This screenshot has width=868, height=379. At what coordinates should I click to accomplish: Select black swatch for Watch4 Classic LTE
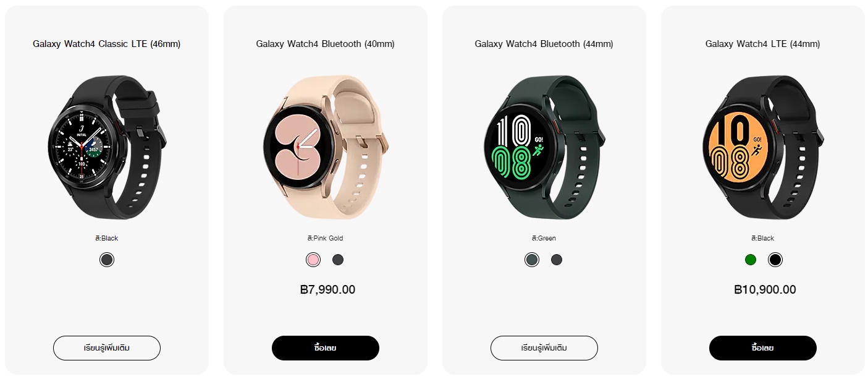(x=107, y=260)
